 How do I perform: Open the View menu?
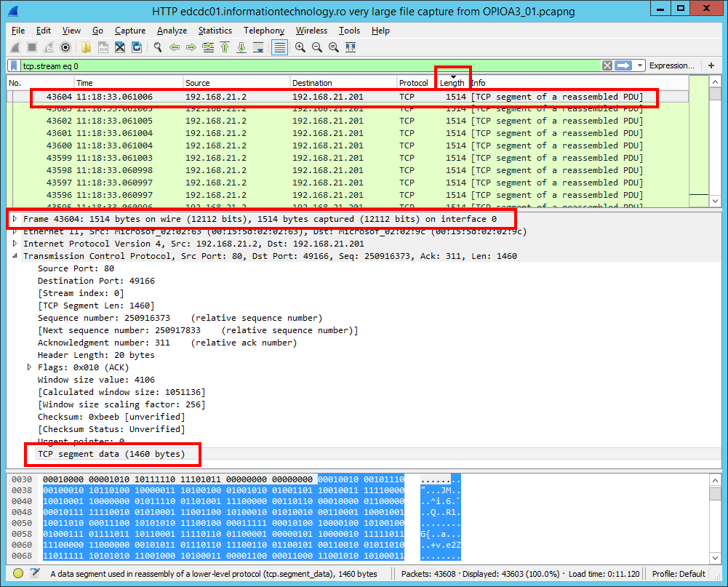(71, 31)
